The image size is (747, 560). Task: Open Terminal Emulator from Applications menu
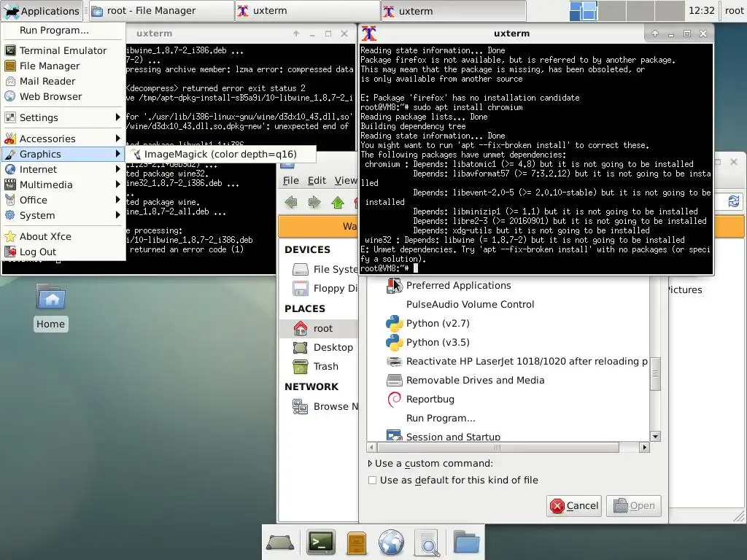pos(64,50)
